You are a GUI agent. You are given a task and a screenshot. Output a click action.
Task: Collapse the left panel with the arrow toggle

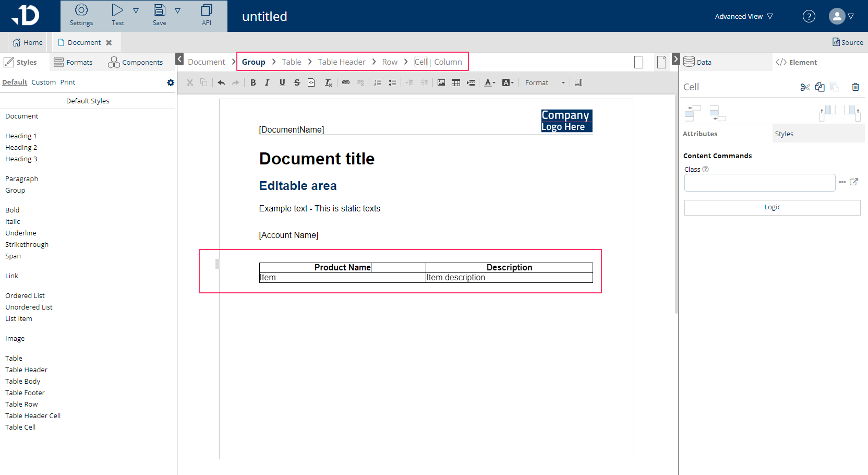[x=179, y=59]
